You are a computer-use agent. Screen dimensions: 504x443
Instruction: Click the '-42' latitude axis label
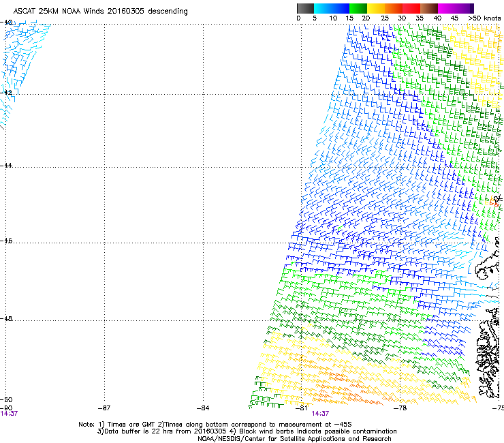(x=6, y=92)
